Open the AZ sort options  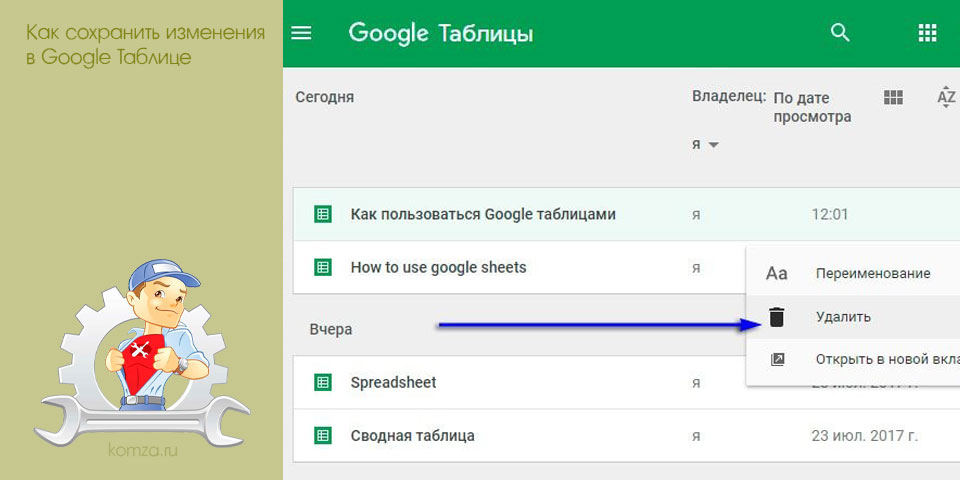[947, 97]
